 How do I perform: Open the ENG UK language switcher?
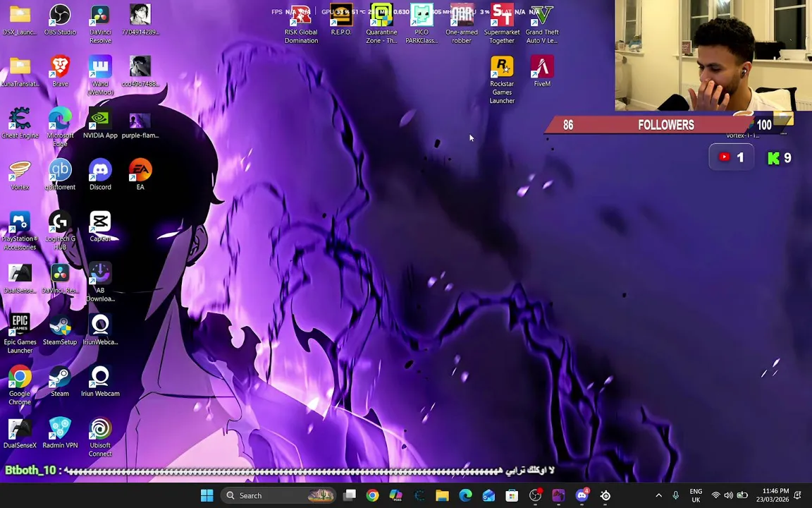696,495
